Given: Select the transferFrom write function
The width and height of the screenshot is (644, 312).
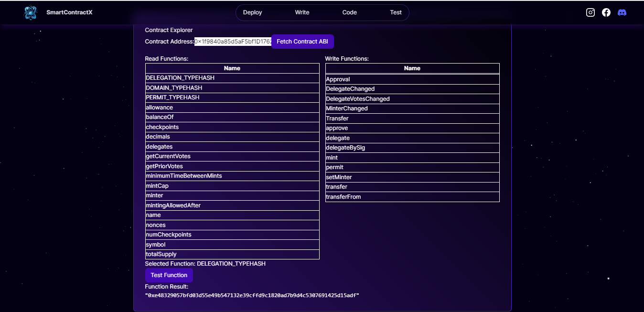Looking at the screenshot, I should coord(412,197).
